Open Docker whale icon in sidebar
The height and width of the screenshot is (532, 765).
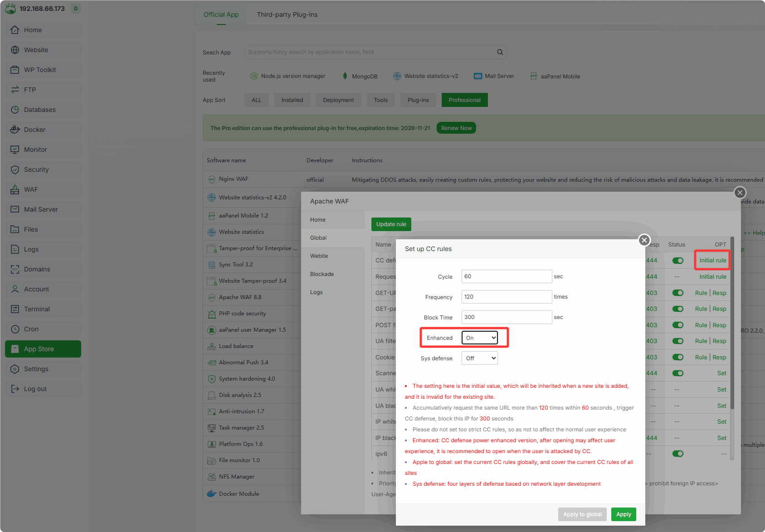(15, 130)
